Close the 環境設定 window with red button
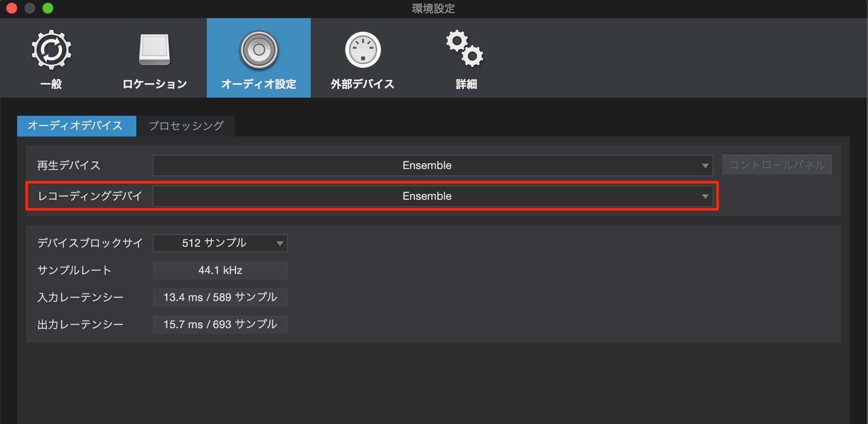868x424 pixels. pyautogui.click(x=12, y=8)
